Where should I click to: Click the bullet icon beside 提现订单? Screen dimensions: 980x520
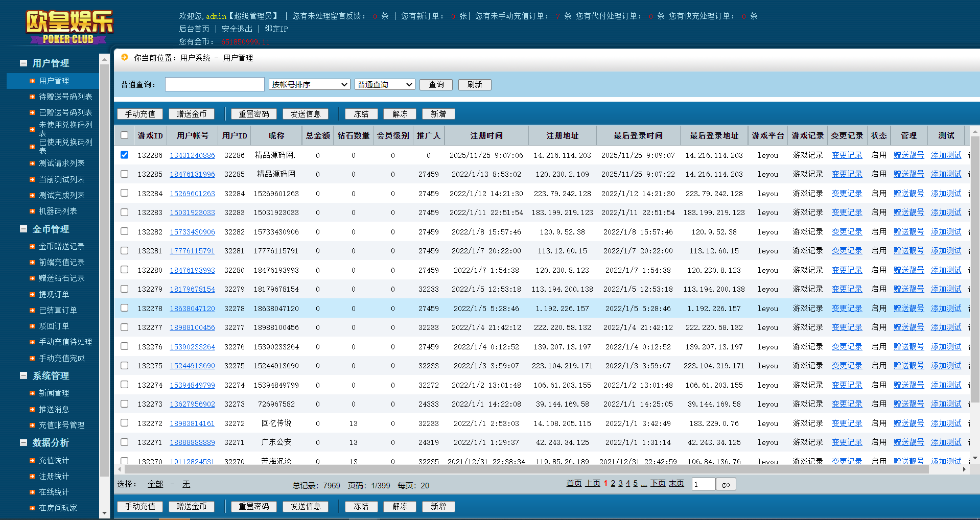pos(32,295)
